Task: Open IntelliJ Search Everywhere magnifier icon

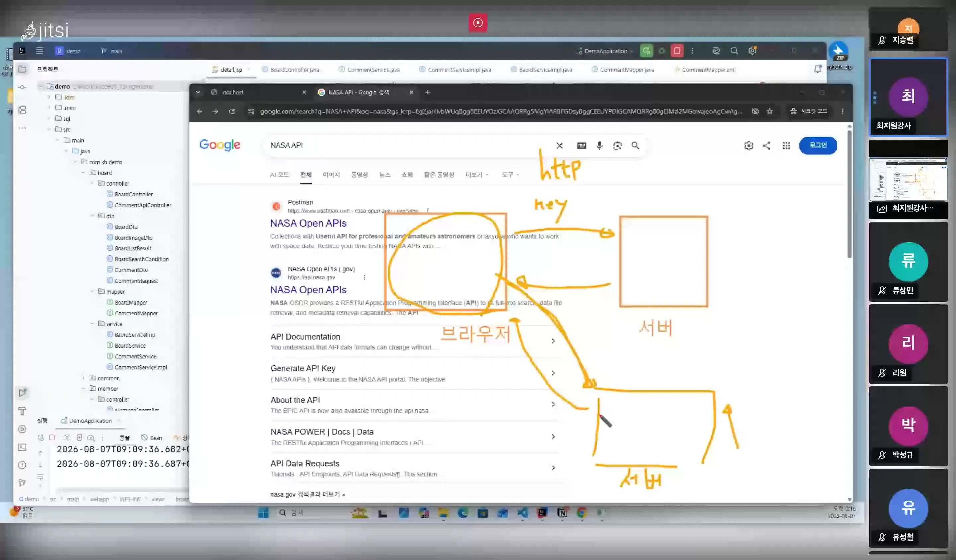Action: (x=734, y=51)
